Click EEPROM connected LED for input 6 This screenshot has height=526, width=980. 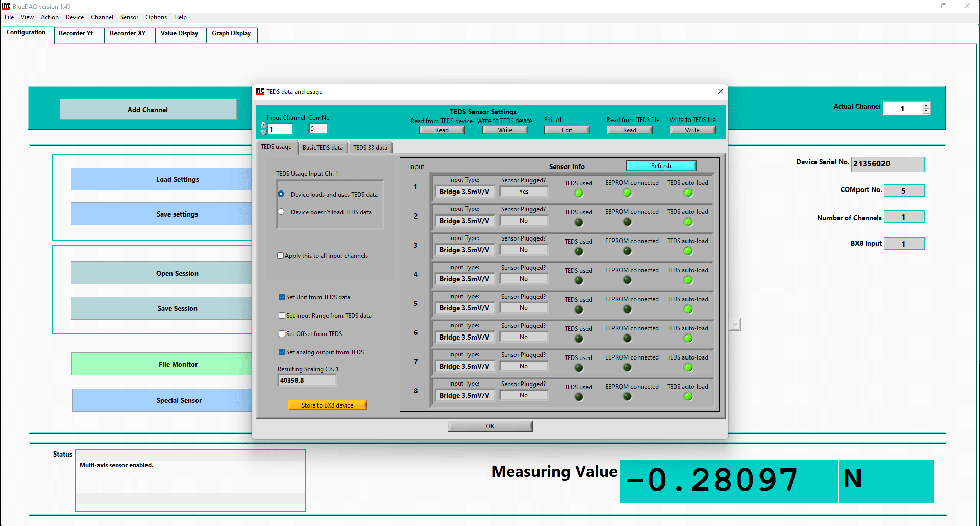[x=627, y=338]
